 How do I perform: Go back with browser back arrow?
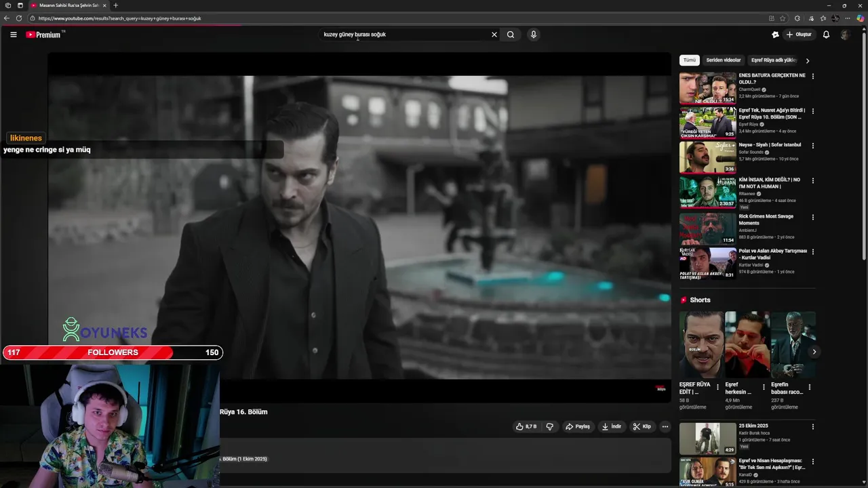click(7, 18)
